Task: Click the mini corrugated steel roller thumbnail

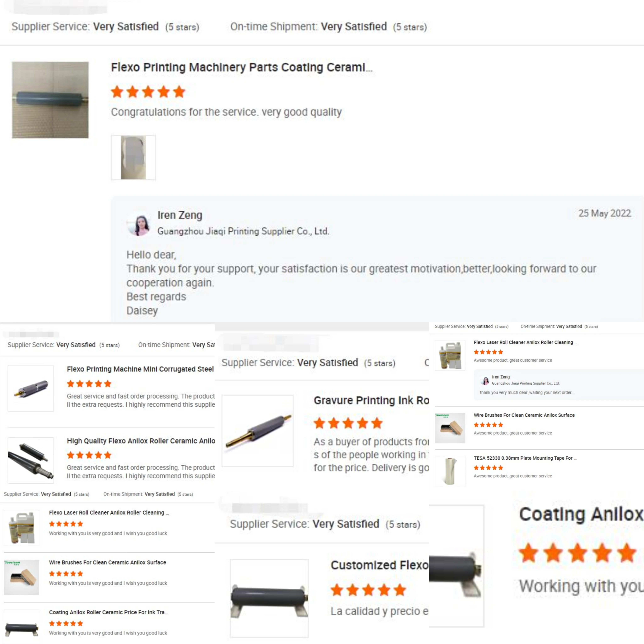Action: [x=31, y=388]
